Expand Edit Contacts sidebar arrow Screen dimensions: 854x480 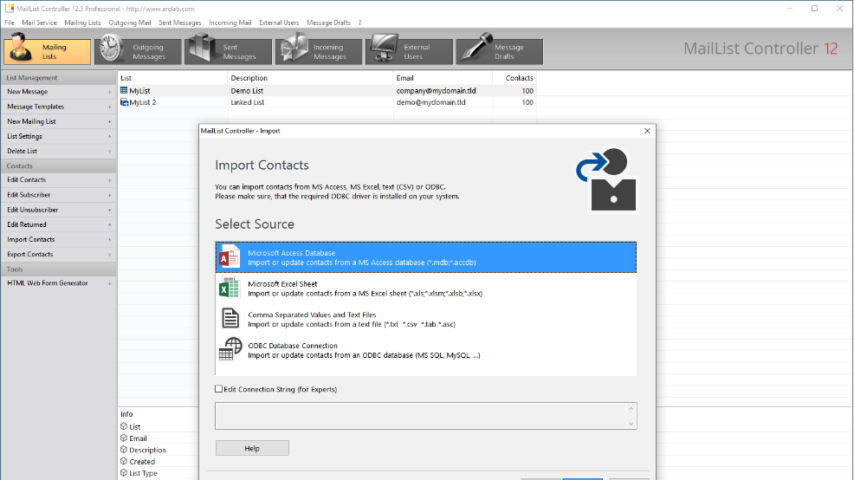pyautogui.click(x=109, y=180)
